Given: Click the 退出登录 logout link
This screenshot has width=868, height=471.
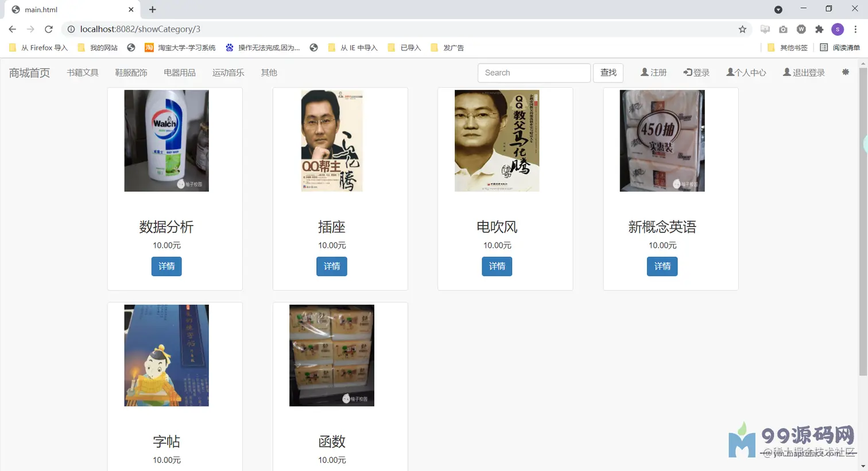Looking at the screenshot, I should point(804,73).
